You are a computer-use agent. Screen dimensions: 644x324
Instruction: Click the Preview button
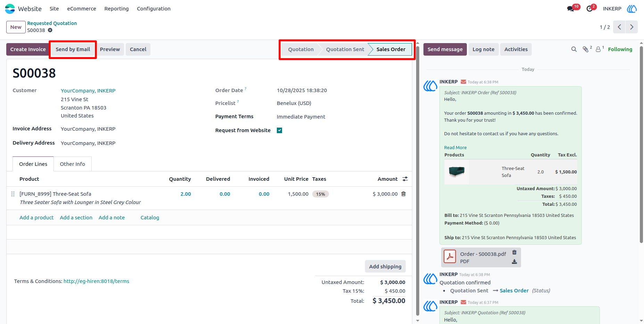pos(110,49)
